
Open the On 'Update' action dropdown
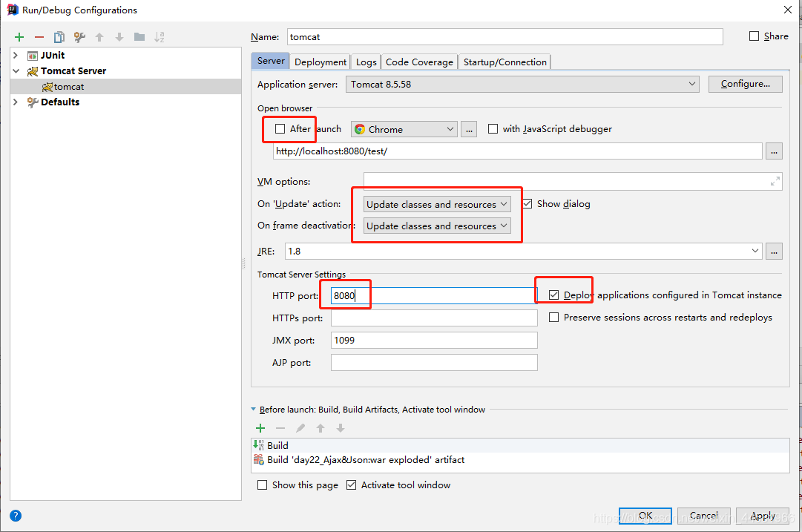(x=437, y=204)
